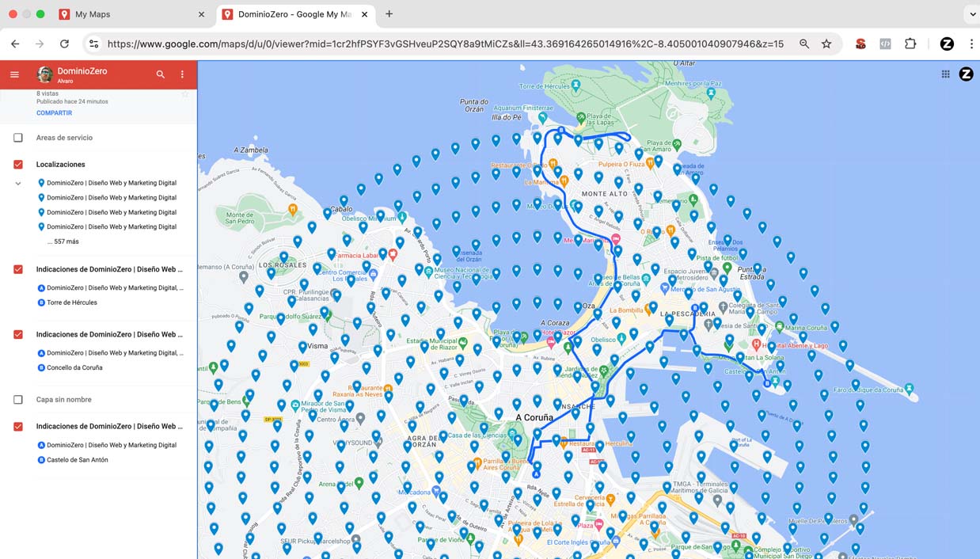
Task: Click the zoom magnifier icon in address bar
Action: pyautogui.click(x=804, y=44)
